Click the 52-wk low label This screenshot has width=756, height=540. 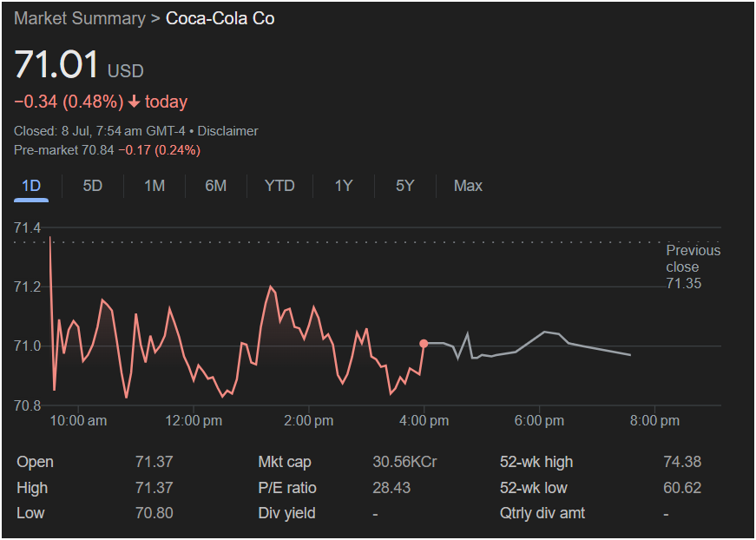point(534,488)
